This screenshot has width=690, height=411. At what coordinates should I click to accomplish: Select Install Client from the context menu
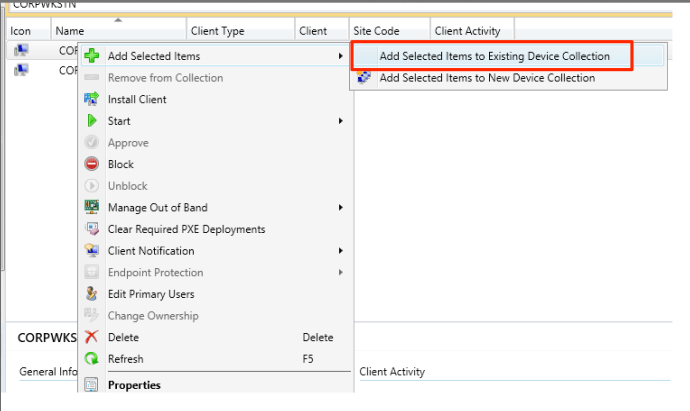pyautogui.click(x=215, y=99)
